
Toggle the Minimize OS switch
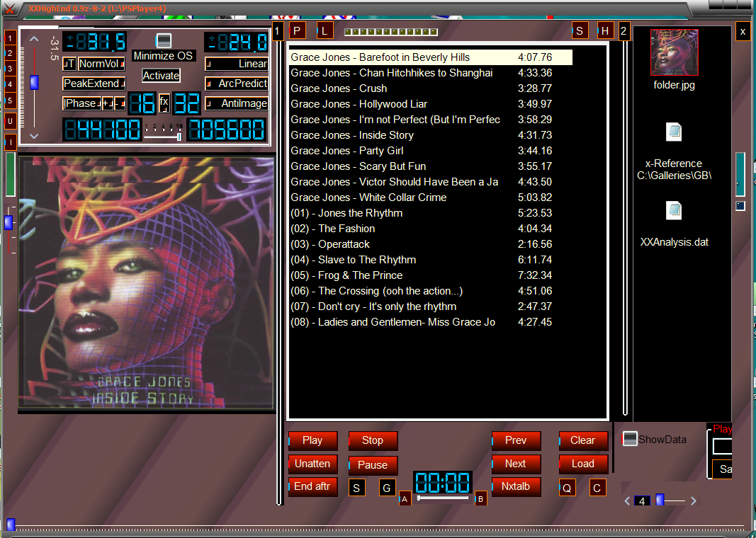pos(164,40)
